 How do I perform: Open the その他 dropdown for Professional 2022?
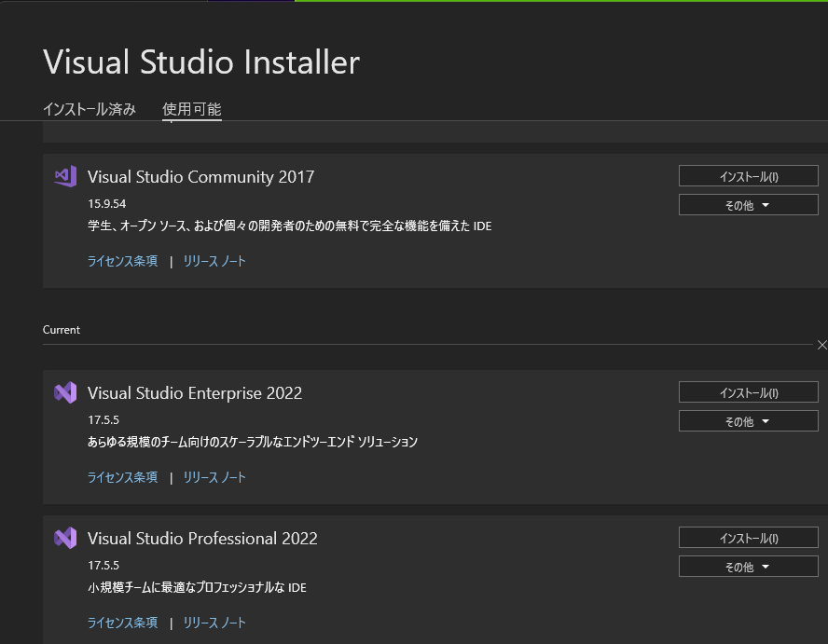748,567
